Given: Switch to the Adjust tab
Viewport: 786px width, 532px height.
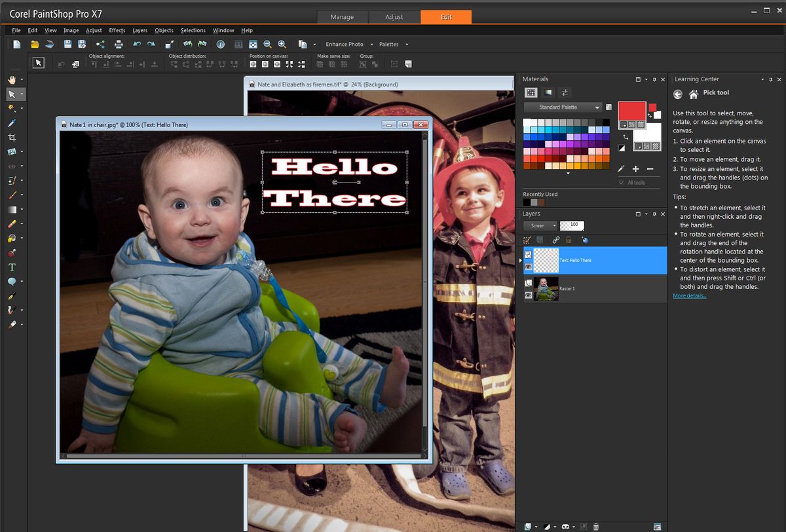Looking at the screenshot, I should coord(394,16).
